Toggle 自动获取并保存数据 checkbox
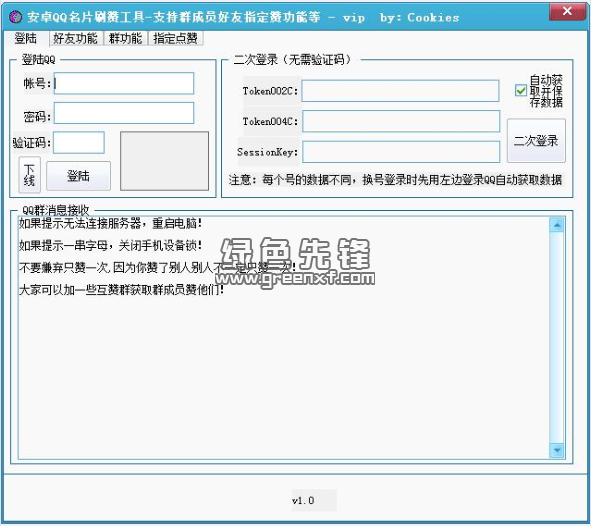This screenshot has width=591, height=526. pyautogui.click(x=521, y=90)
